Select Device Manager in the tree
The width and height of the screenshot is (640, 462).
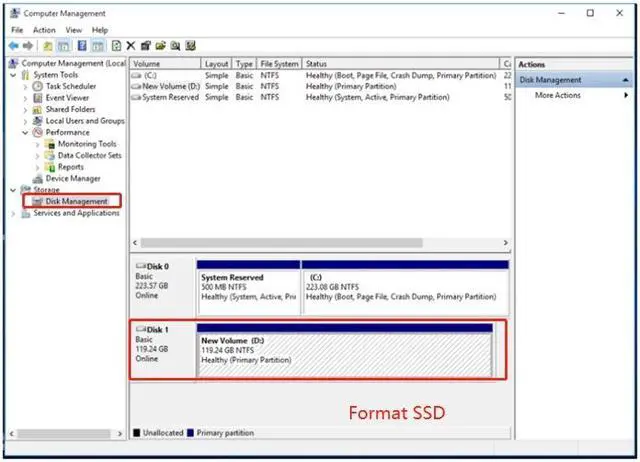[x=72, y=178]
